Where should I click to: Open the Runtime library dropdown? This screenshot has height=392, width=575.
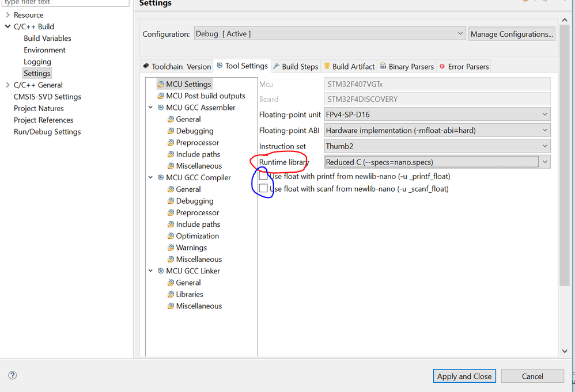pos(544,162)
